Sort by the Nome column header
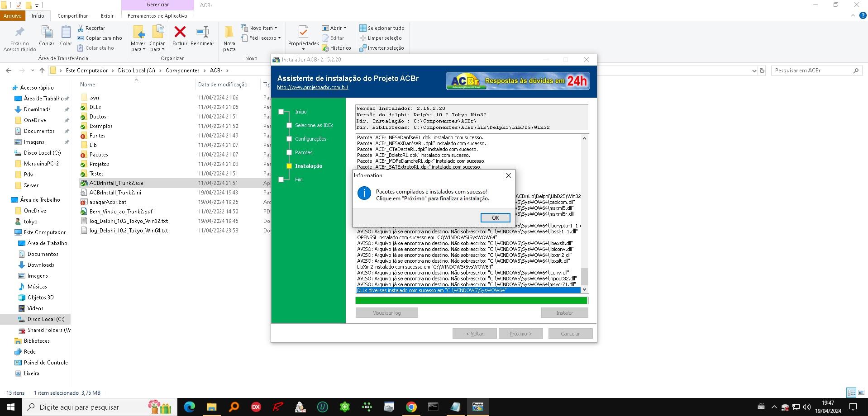The height and width of the screenshot is (416, 868). 87,85
